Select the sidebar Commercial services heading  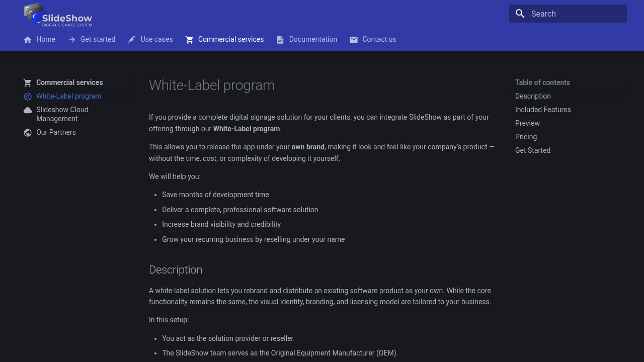point(69,82)
